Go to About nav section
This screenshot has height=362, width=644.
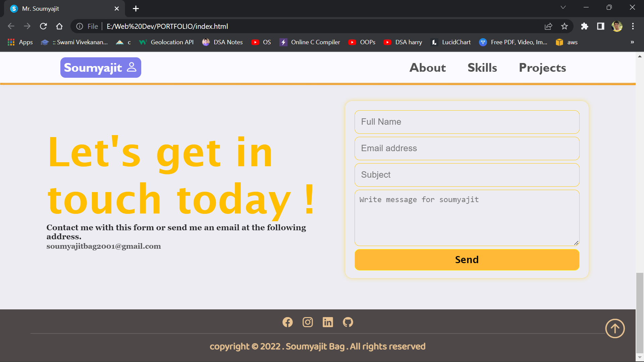[428, 68]
